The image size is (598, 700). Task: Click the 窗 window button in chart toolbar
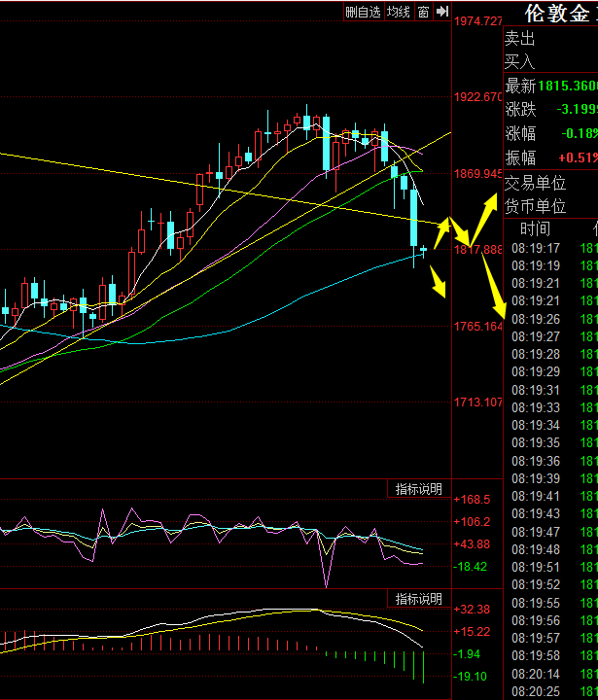423,12
